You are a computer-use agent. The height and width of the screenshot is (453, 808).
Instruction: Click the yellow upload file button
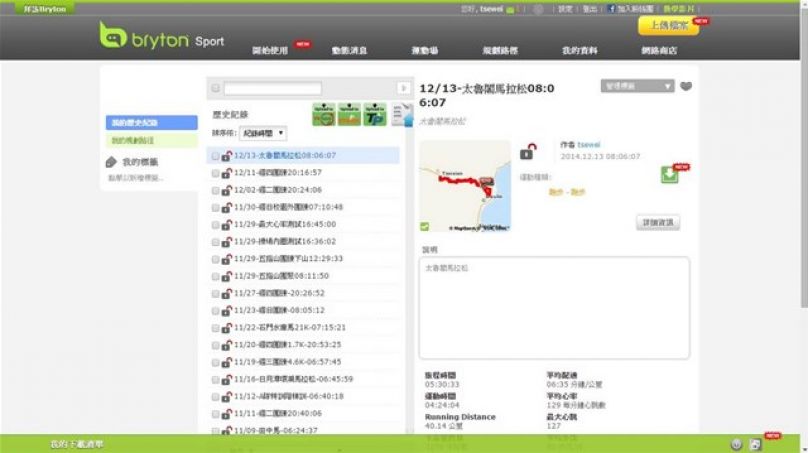point(667,26)
